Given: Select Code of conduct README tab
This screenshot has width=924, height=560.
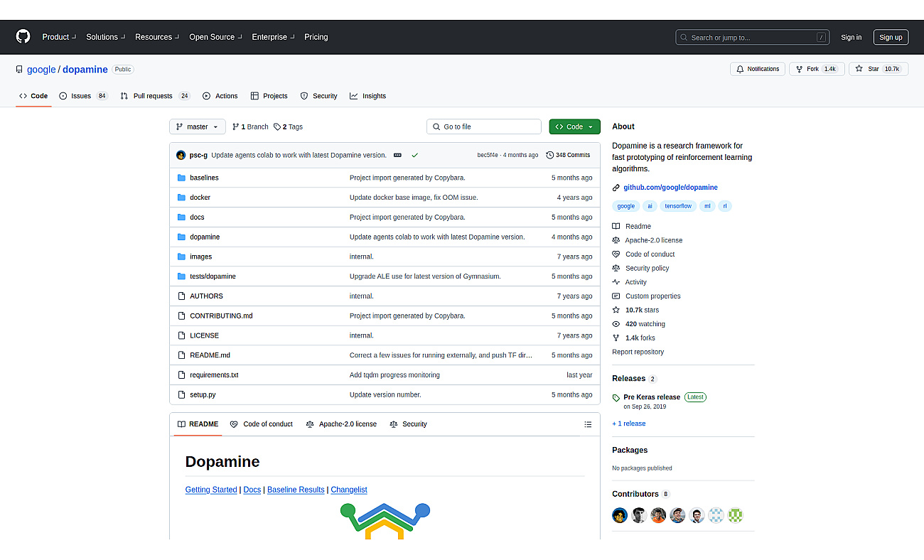Looking at the screenshot, I should (x=262, y=424).
